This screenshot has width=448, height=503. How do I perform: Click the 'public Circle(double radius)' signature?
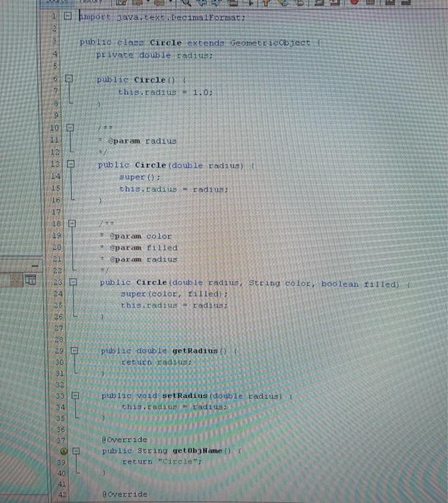point(170,165)
